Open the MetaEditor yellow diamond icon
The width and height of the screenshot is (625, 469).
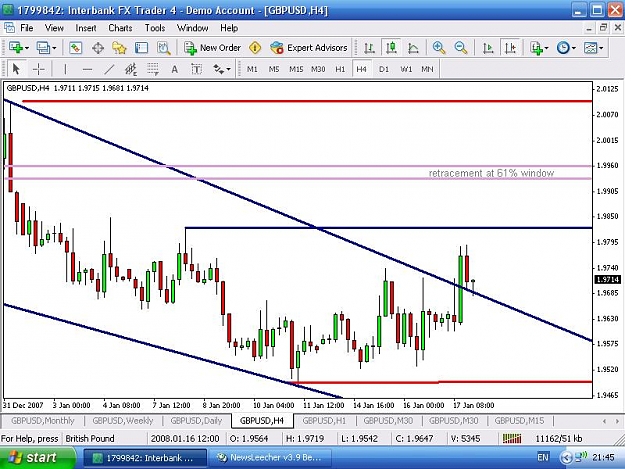click(x=255, y=48)
